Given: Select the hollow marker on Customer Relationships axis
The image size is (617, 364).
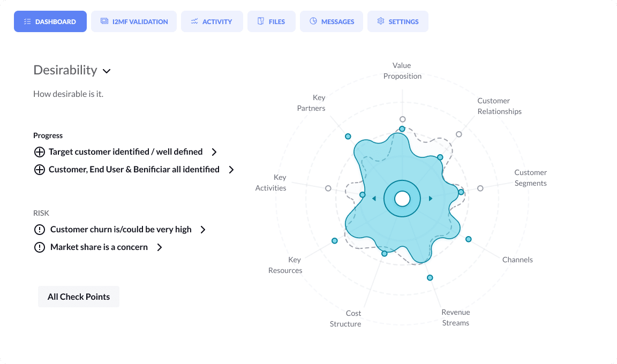Looking at the screenshot, I should coord(459,134).
